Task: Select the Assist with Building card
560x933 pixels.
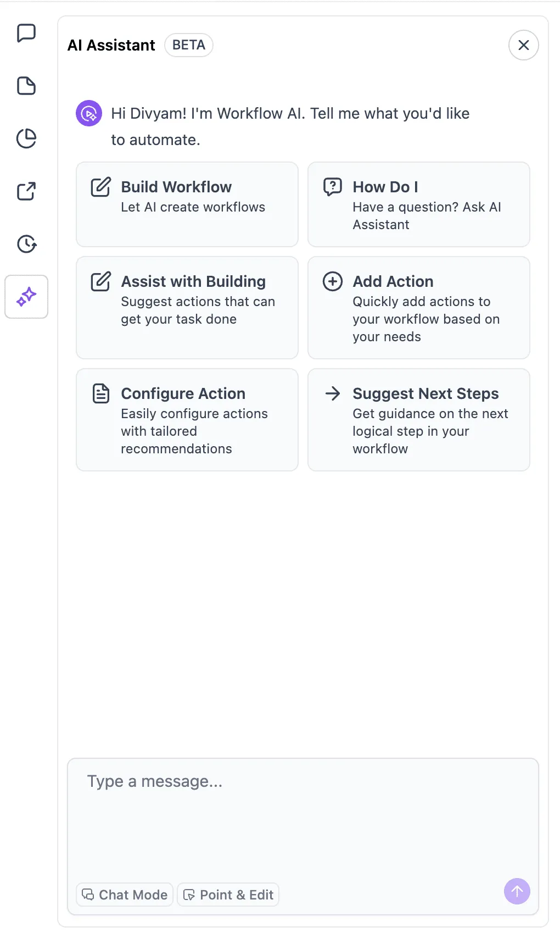Action: (187, 307)
